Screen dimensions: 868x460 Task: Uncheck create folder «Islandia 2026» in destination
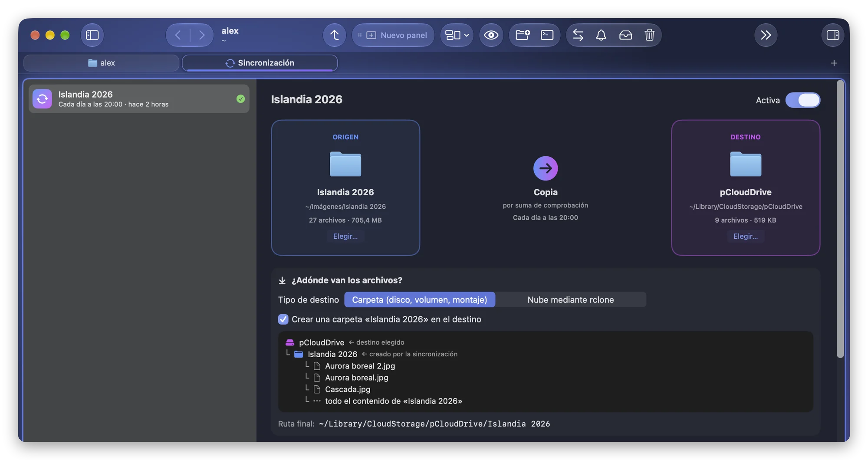[x=283, y=319]
